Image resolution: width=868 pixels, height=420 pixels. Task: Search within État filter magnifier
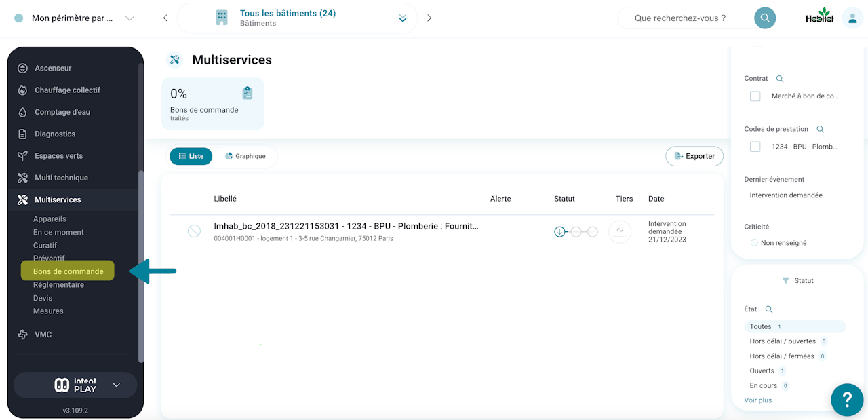pyautogui.click(x=769, y=309)
